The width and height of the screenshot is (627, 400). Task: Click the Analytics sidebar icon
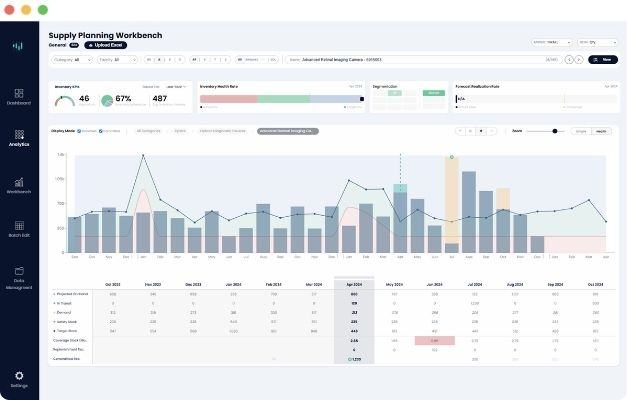pyautogui.click(x=19, y=136)
